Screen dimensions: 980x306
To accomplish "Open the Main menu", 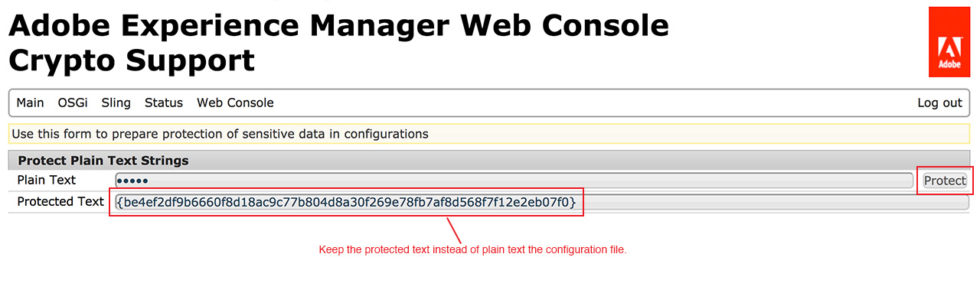I will click(x=31, y=103).
